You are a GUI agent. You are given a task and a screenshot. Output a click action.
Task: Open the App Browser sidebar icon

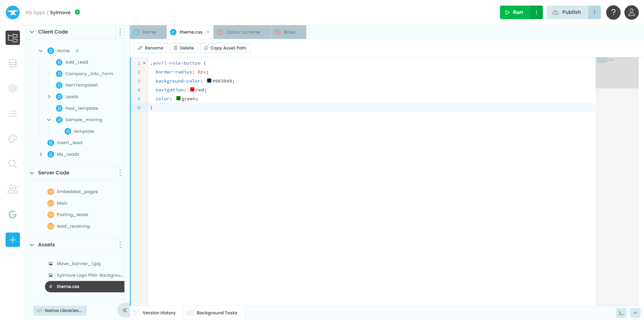pyautogui.click(x=12, y=38)
